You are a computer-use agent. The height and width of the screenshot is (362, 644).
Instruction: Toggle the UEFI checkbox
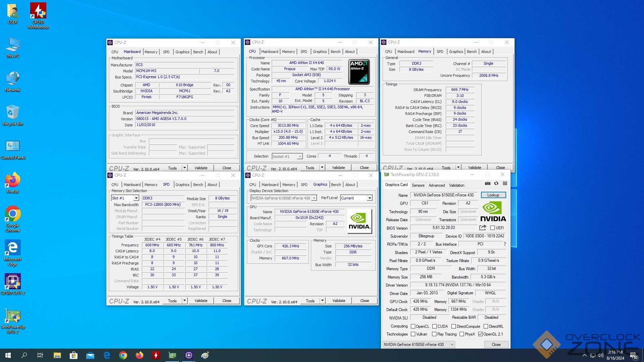pyautogui.click(x=493, y=228)
